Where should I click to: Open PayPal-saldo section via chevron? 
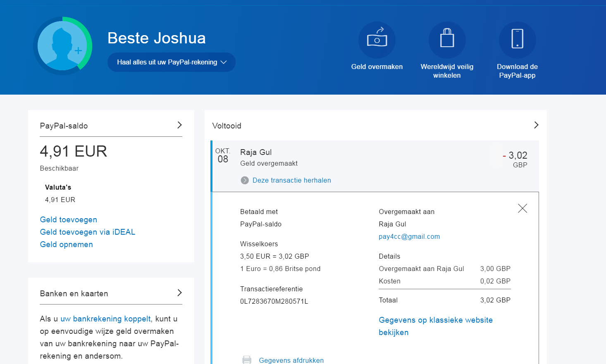179,125
